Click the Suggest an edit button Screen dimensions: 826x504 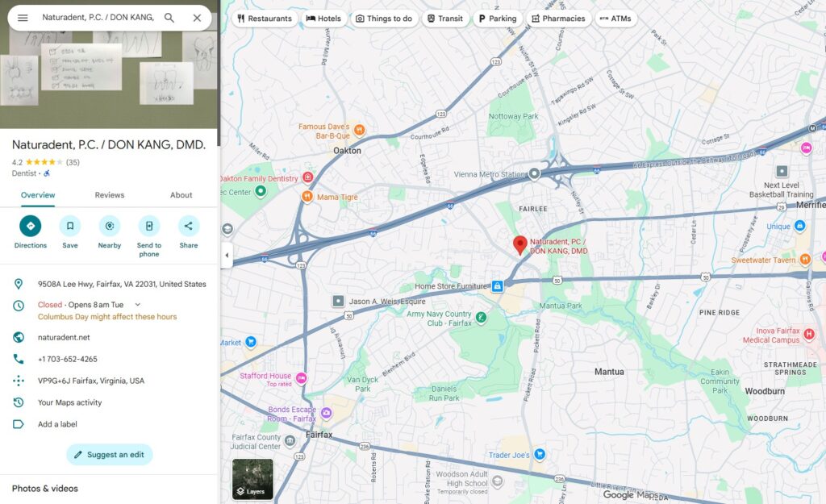pos(110,455)
